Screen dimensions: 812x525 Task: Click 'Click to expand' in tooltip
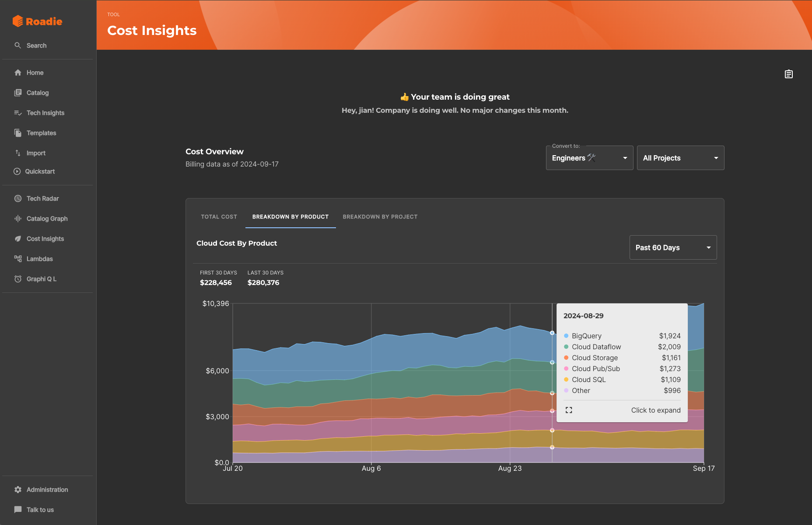[x=656, y=410]
